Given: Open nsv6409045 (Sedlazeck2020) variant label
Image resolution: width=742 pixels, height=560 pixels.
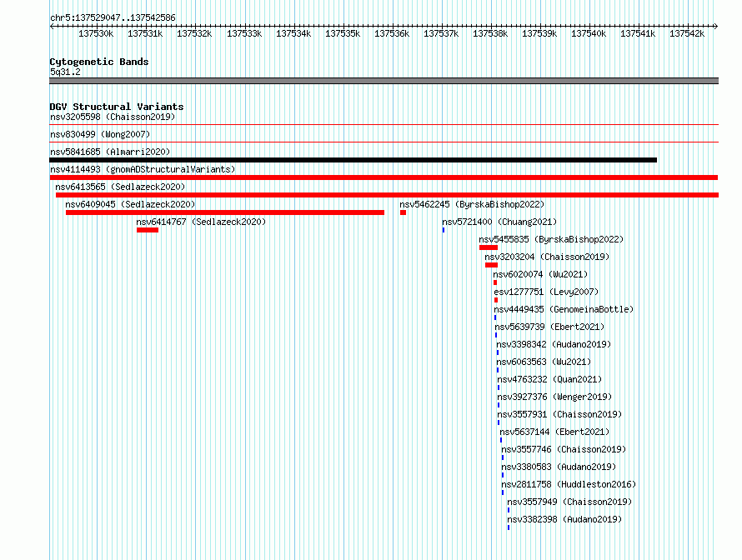Looking at the screenshot, I should 130,204.
